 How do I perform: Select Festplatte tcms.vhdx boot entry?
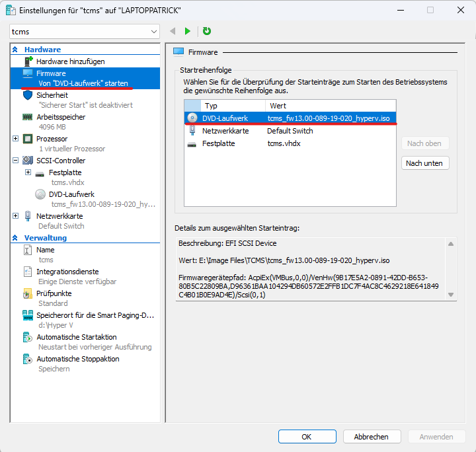pos(218,143)
